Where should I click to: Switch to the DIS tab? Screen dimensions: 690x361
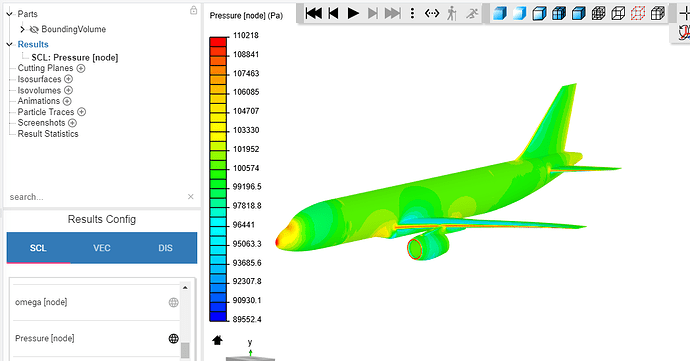(x=165, y=248)
